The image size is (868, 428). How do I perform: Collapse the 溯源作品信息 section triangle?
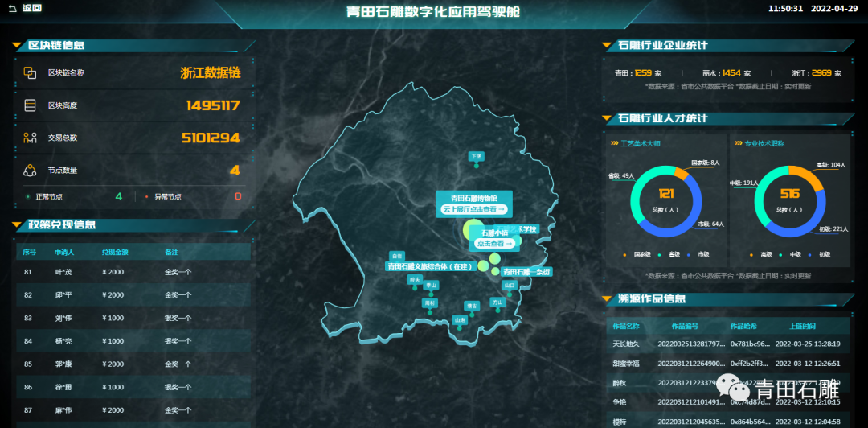click(607, 298)
